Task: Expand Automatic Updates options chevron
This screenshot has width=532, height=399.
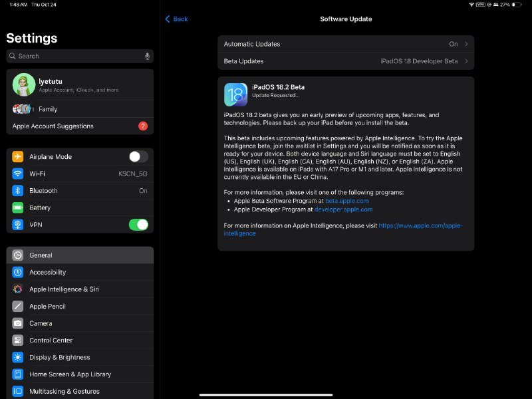Action: click(x=467, y=44)
